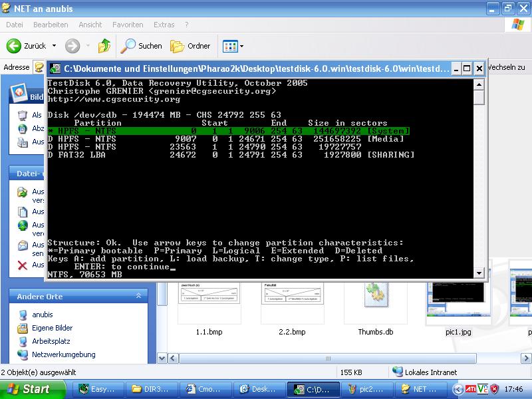Select the highlighted 144697392 [System] partition row
Image resolution: width=532 pixels, height=399 pixels.
tap(228, 131)
